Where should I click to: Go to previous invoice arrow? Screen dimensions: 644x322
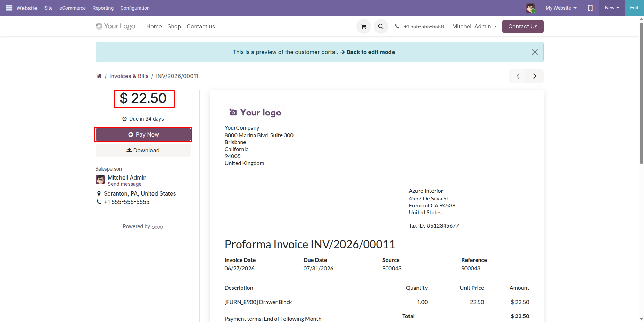(518, 76)
